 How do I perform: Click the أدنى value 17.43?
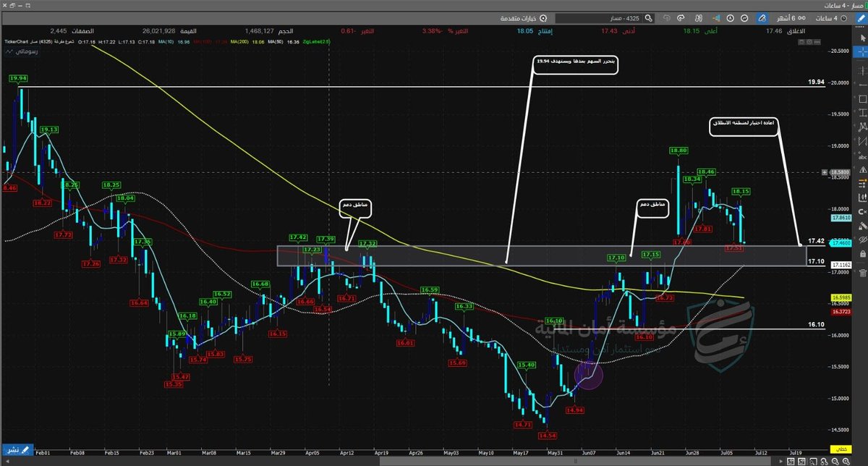[x=609, y=31]
